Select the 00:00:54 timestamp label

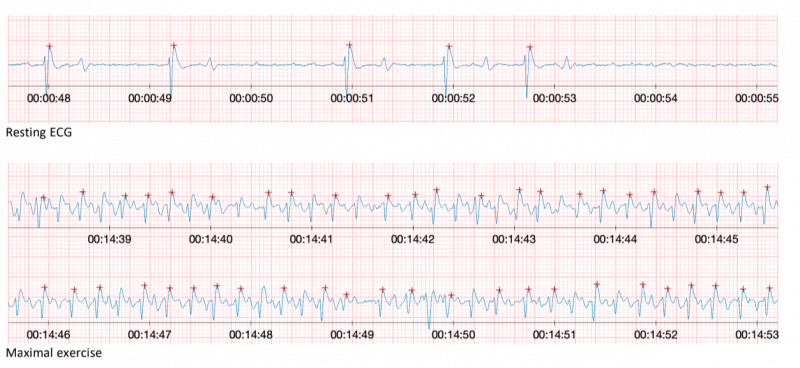click(656, 99)
